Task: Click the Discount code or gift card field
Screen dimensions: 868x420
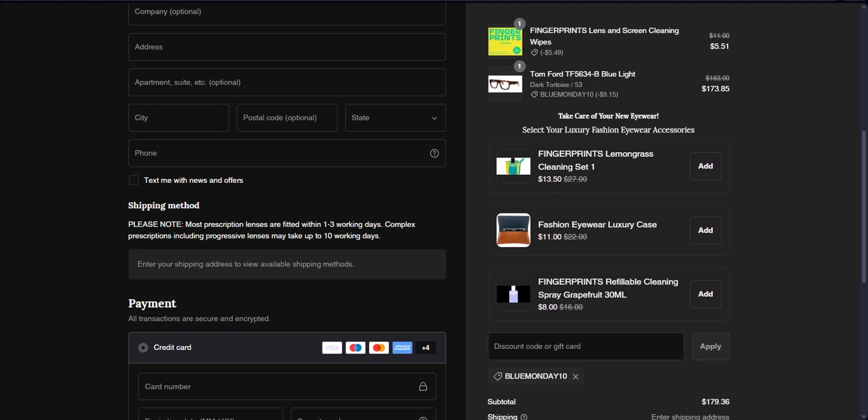Action: (x=586, y=347)
